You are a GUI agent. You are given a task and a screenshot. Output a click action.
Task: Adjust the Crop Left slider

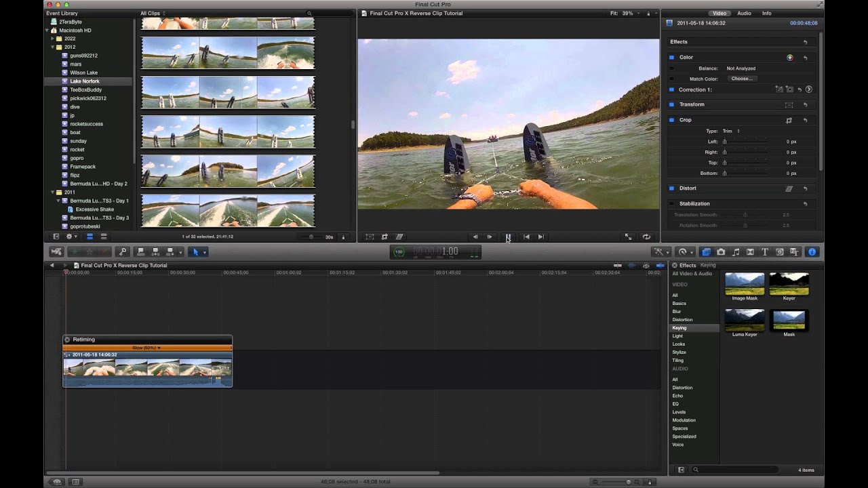point(746,142)
